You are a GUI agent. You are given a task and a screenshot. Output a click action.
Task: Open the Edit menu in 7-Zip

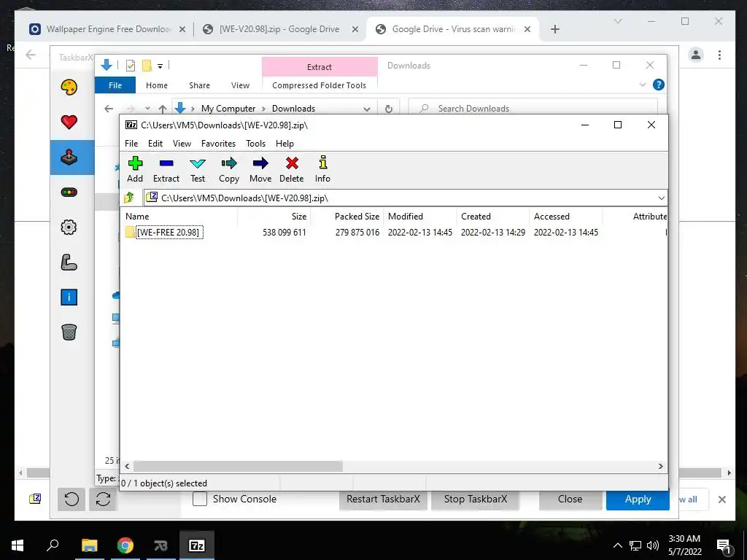(155, 144)
